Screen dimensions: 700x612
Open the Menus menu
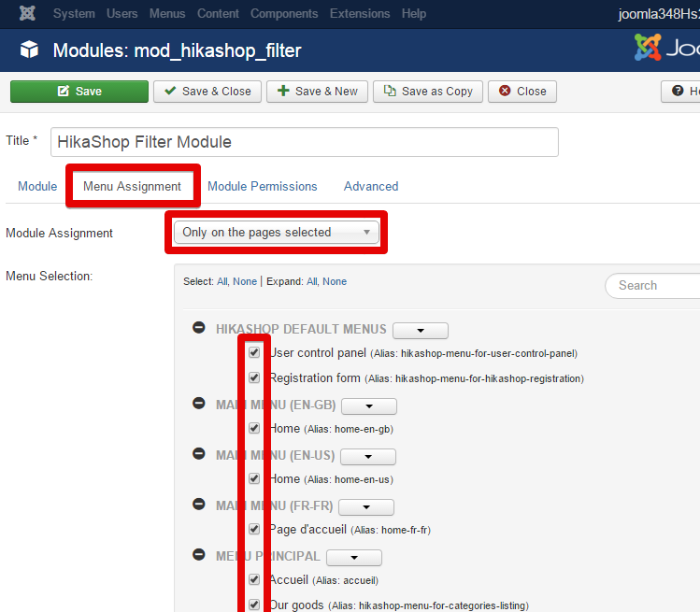point(167,13)
